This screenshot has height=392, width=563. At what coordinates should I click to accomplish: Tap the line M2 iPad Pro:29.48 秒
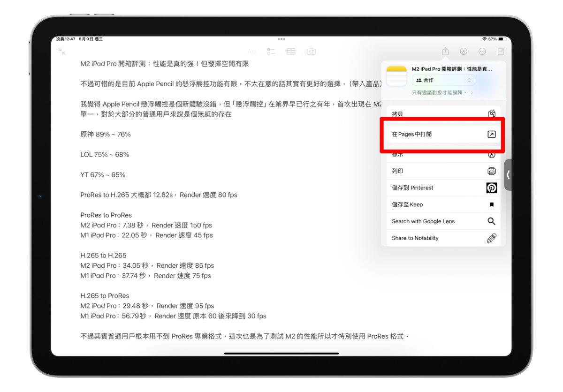click(147, 306)
